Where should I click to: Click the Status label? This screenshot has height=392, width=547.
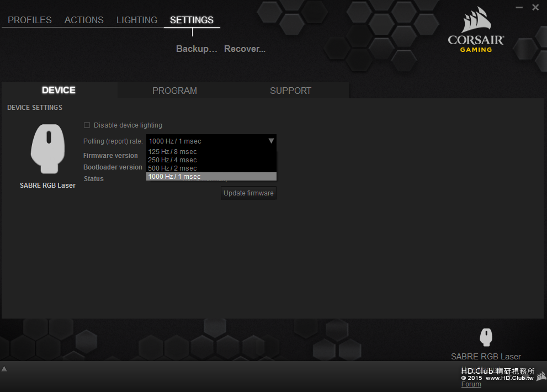pos(93,179)
